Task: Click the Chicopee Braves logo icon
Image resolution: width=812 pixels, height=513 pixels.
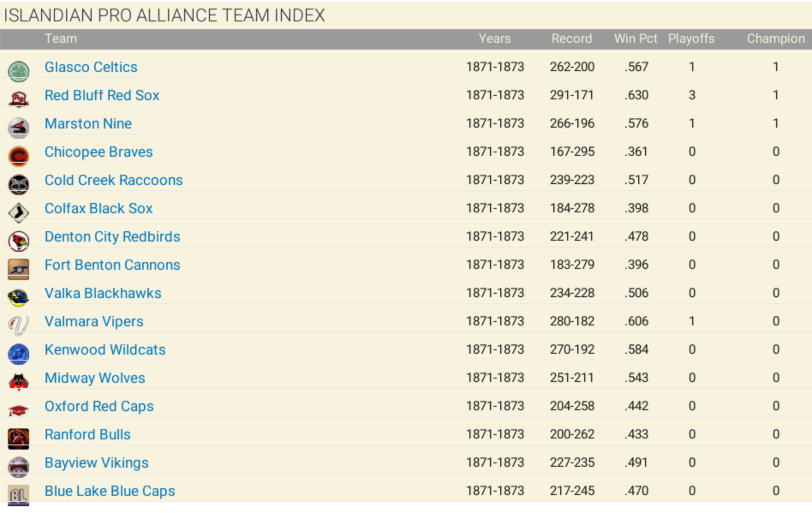Action: (x=18, y=156)
